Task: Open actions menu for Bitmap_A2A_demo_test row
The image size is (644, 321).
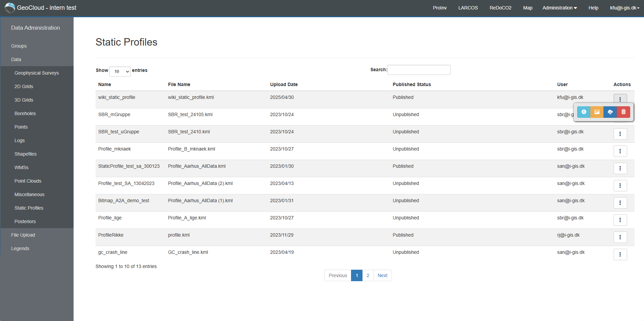Action: [620, 203]
